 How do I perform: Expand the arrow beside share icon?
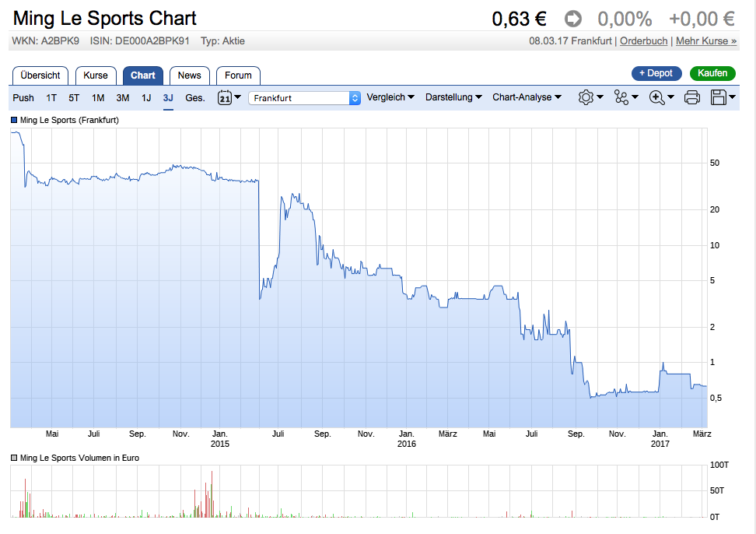point(635,97)
